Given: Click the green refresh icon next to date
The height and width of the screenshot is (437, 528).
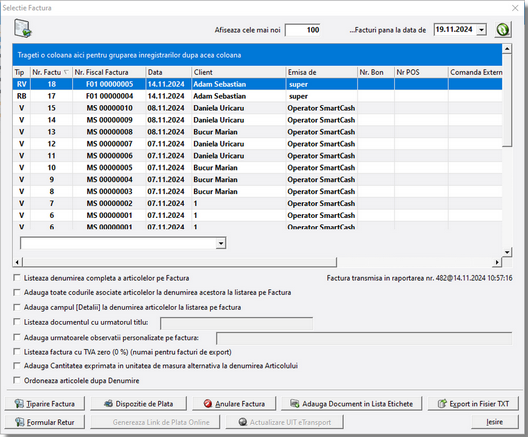Looking at the screenshot, I should point(503,30).
